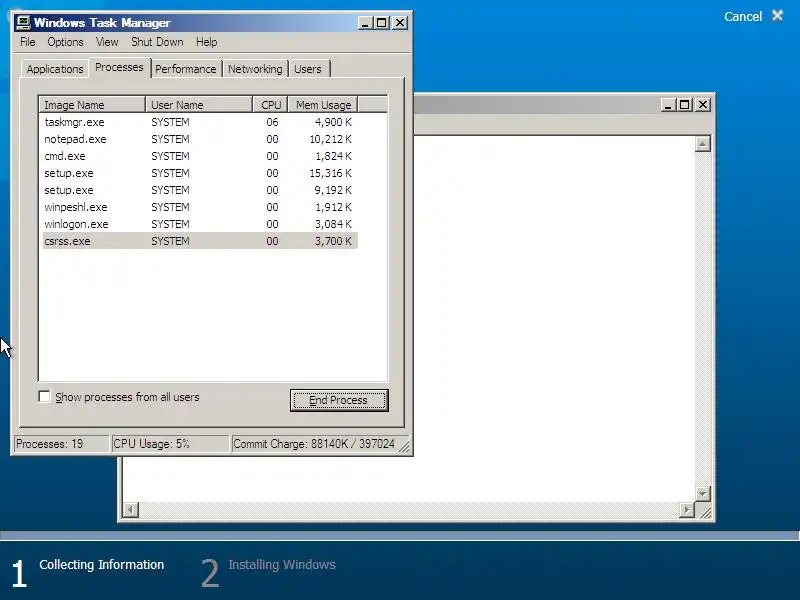This screenshot has height=600, width=800.
Task: Switch to the Applications tab
Action: [55, 69]
